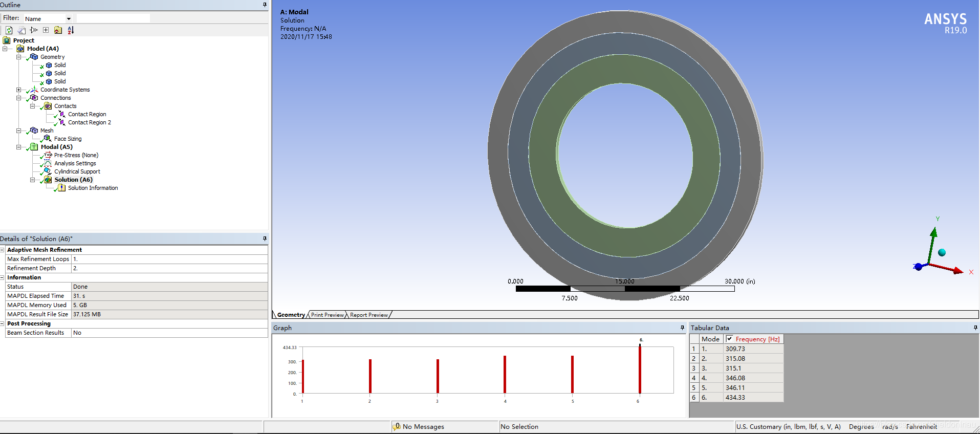Pin the Outline panel
The width and height of the screenshot is (980, 434).
265,5
